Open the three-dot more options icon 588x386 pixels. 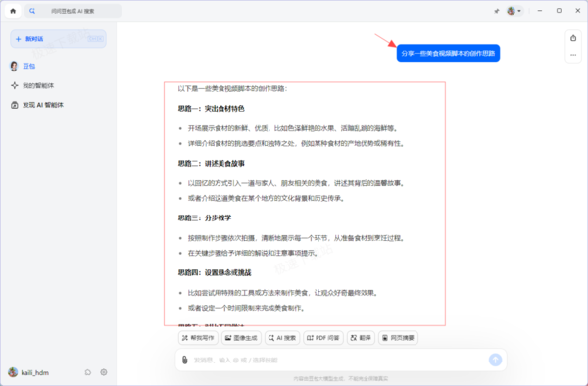click(x=573, y=55)
